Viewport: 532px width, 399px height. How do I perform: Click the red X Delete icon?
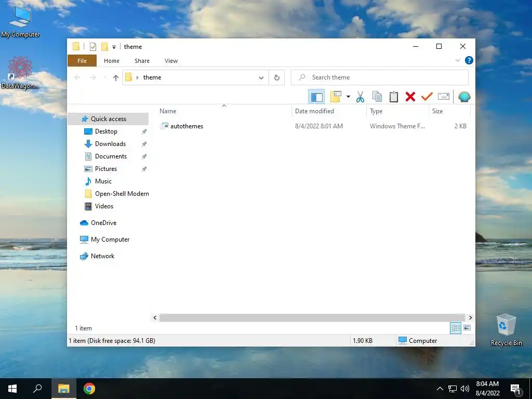[x=410, y=97]
